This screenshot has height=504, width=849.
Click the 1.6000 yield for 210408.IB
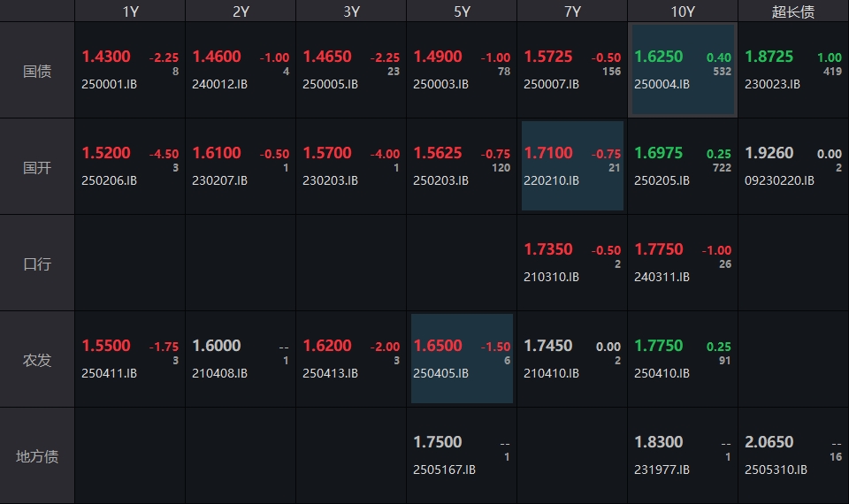click(217, 346)
